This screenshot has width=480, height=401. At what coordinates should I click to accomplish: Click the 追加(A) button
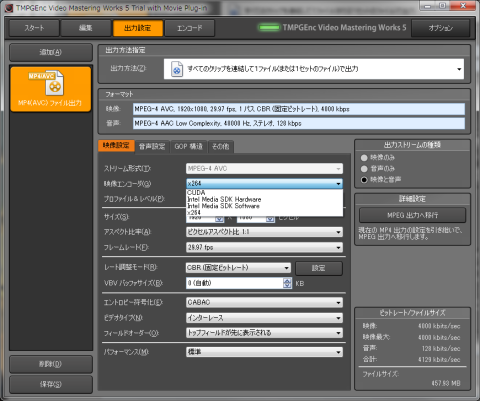click(51, 52)
